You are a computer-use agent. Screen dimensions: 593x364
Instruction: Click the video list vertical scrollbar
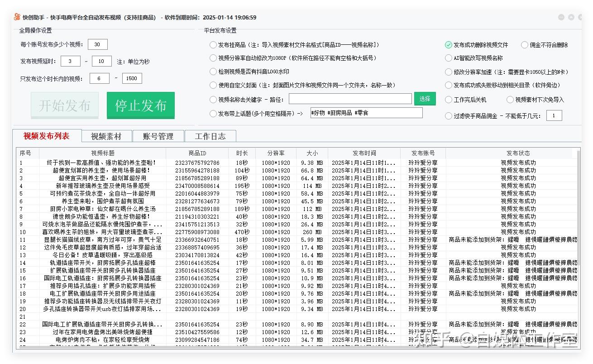pos(579,248)
